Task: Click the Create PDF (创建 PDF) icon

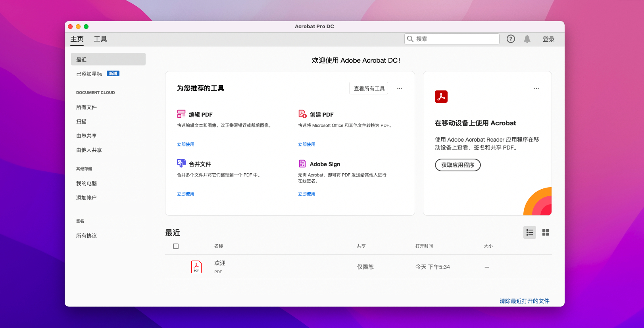Action: pos(302,114)
